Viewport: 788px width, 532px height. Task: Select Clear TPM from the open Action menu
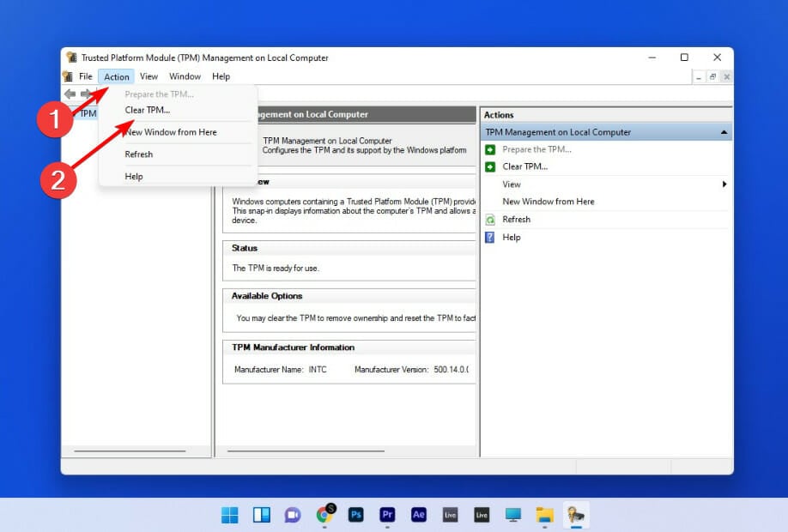[x=148, y=110]
